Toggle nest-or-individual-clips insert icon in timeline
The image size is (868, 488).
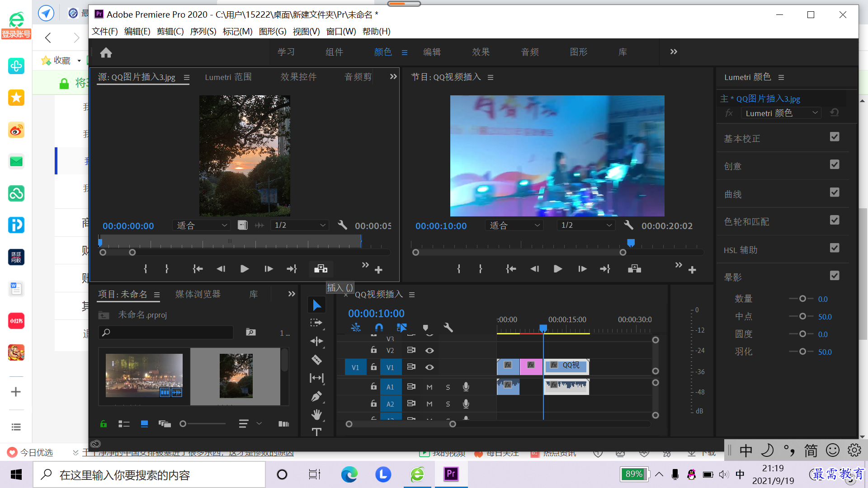[356, 328]
